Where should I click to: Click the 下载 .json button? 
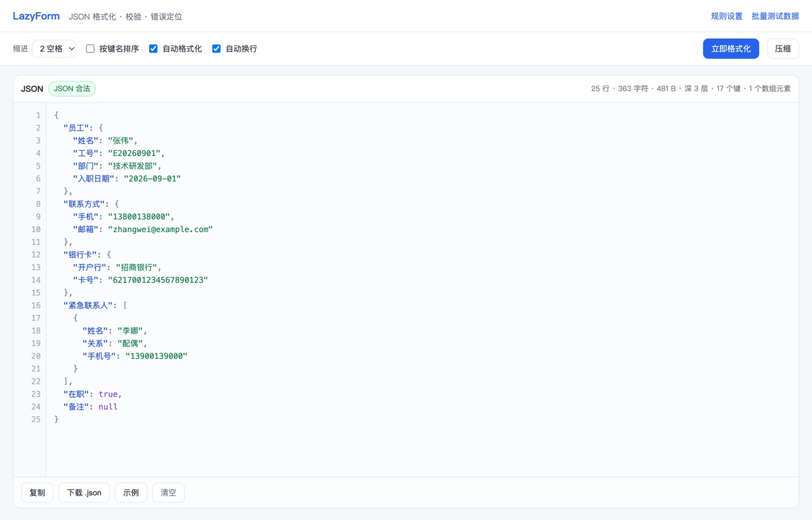pos(84,493)
